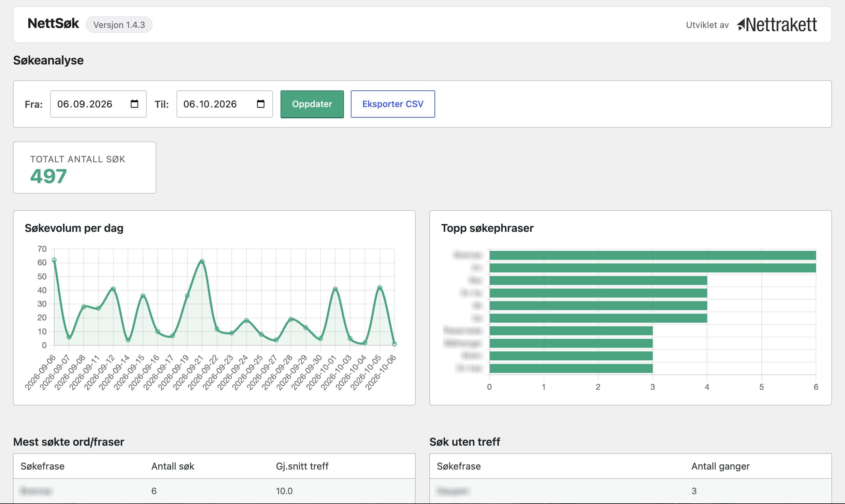Click the Totalt antall søk 497 card
Viewport: 845px width, 504px height.
coord(85,168)
